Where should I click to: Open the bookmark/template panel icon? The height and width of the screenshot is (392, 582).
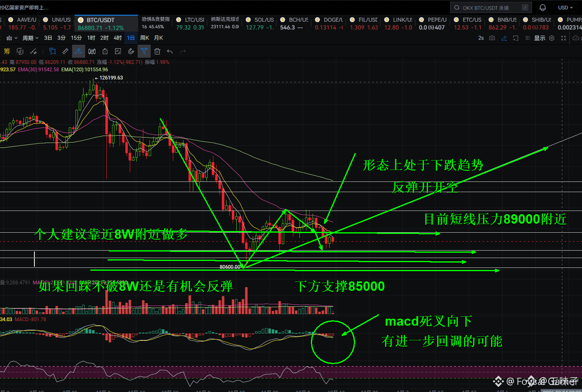[x=52, y=51]
